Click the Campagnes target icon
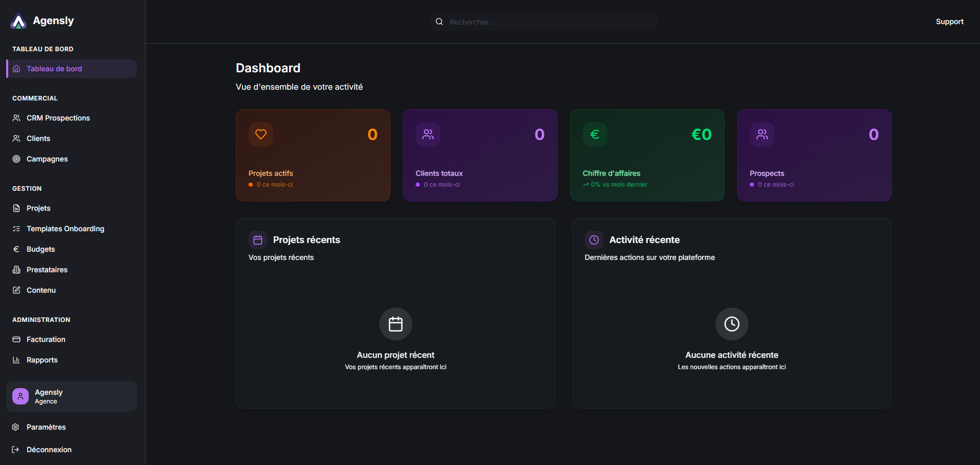 17,159
